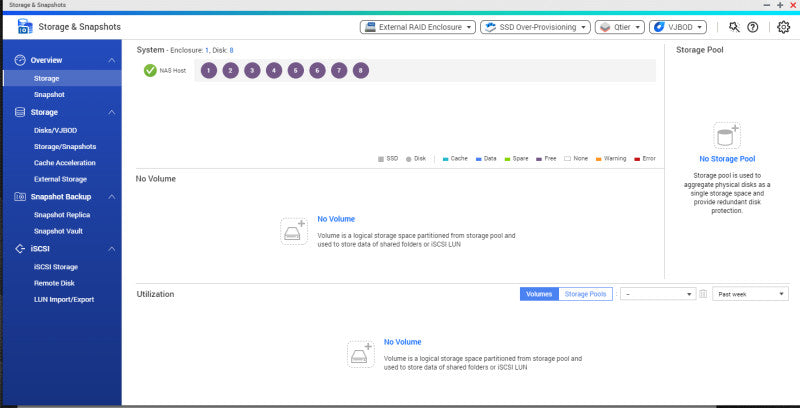Click the iSCSI section icon
The image size is (800, 408).
coord(20,249)
